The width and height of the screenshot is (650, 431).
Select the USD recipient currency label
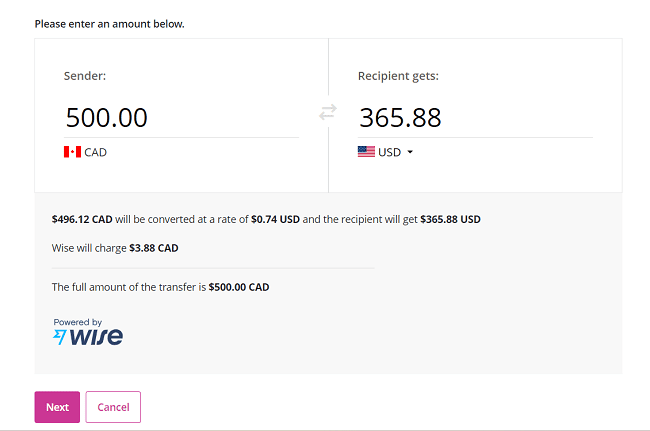coord(389,152)
